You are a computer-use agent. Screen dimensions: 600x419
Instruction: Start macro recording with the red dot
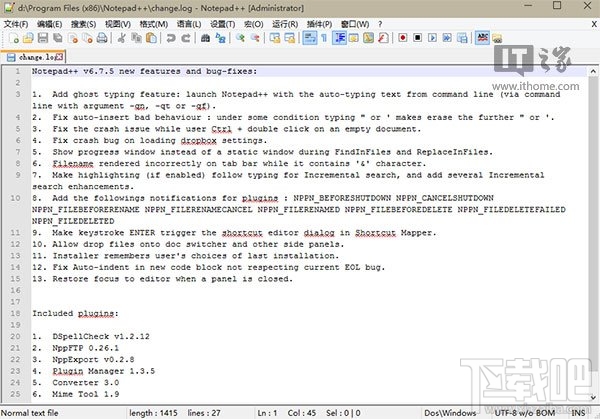[403, 38]
